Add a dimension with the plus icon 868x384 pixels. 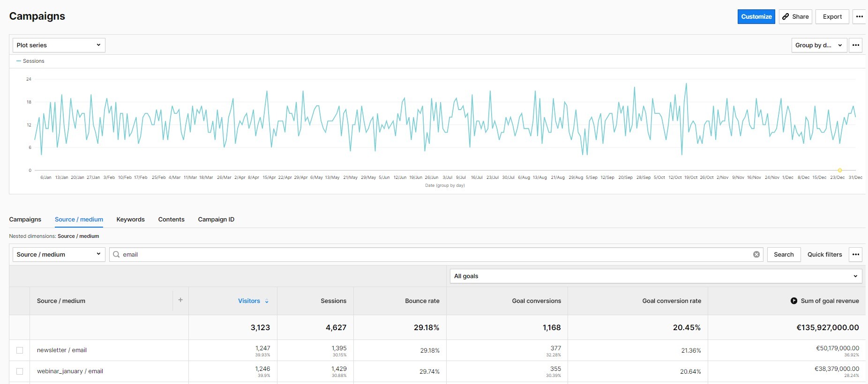(x=180, y=300)
